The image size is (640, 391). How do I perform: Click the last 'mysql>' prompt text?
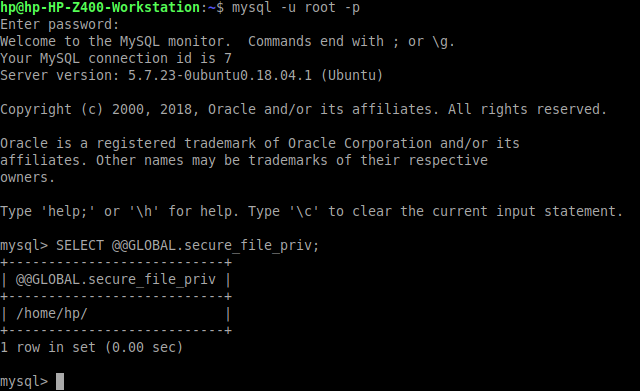tap(24, 382)
